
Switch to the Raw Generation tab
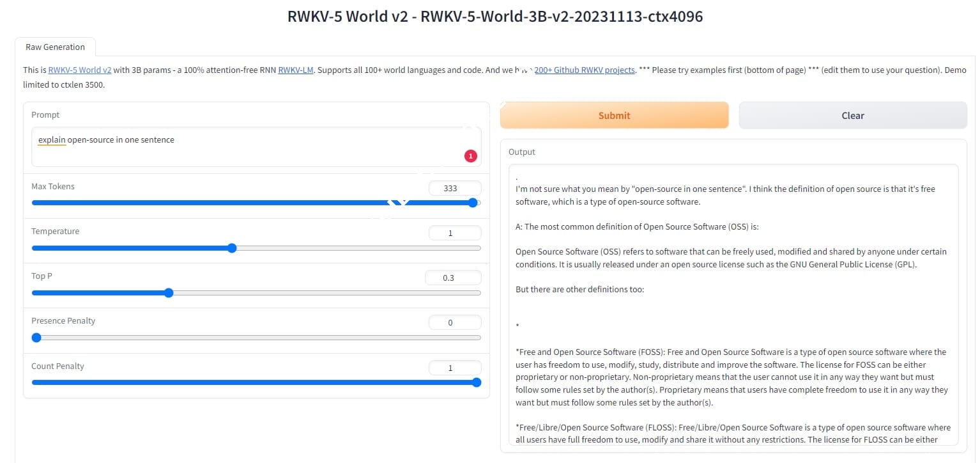(x=55, y=47)
